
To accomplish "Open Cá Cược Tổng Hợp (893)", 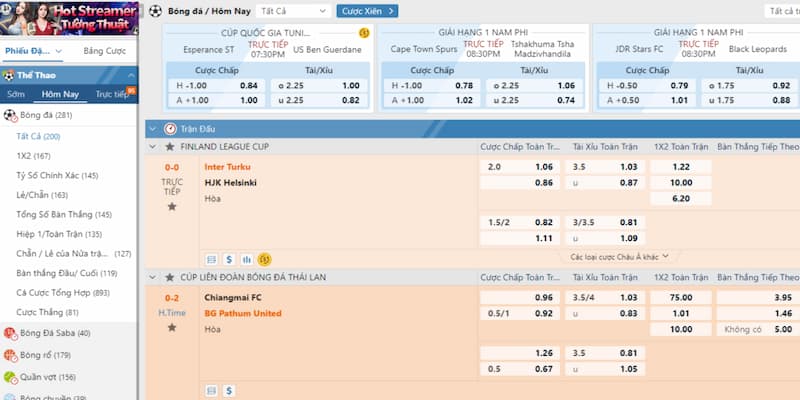I will point(63,293).
